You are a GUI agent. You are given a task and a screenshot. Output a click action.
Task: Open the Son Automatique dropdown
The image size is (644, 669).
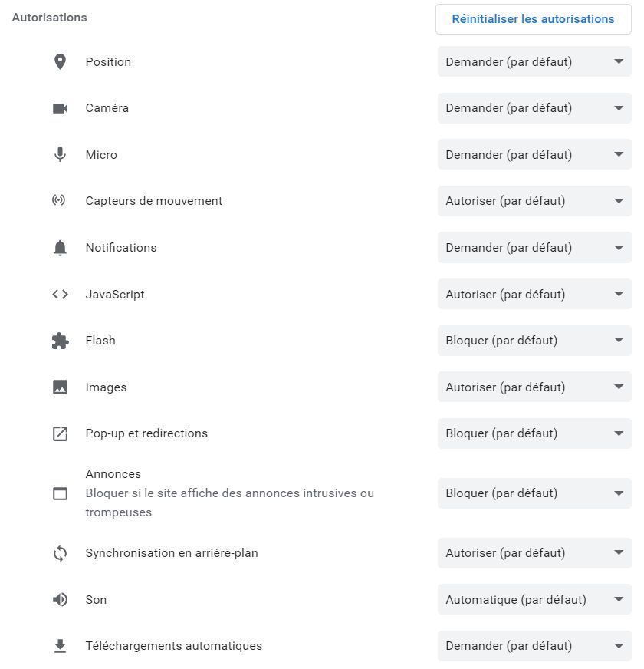[534, 600]
